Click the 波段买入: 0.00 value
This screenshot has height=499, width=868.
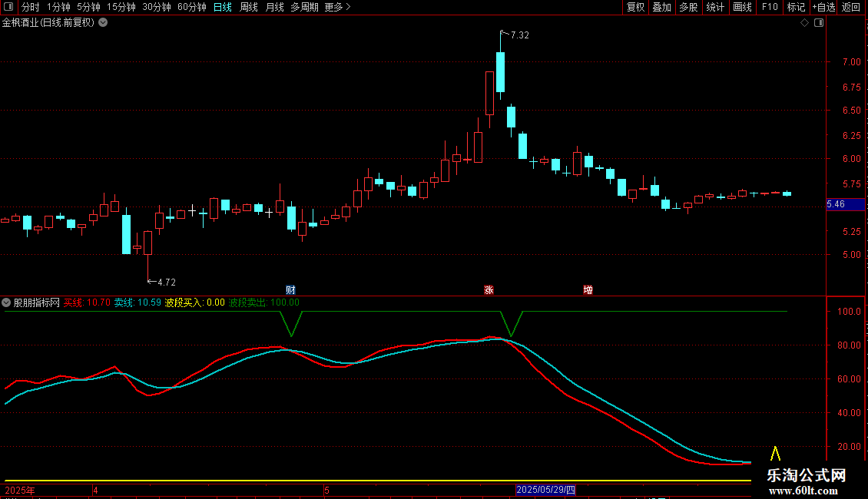point(195,302)
